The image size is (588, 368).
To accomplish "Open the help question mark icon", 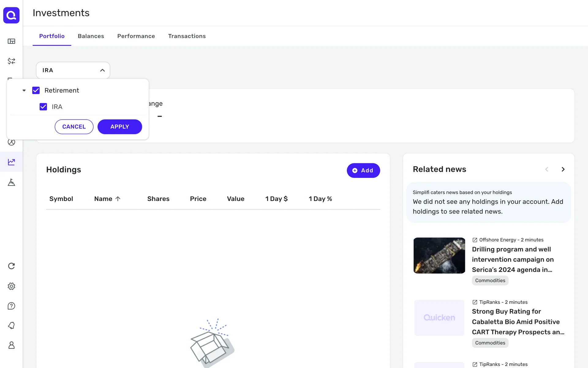I will coord(11,306).
